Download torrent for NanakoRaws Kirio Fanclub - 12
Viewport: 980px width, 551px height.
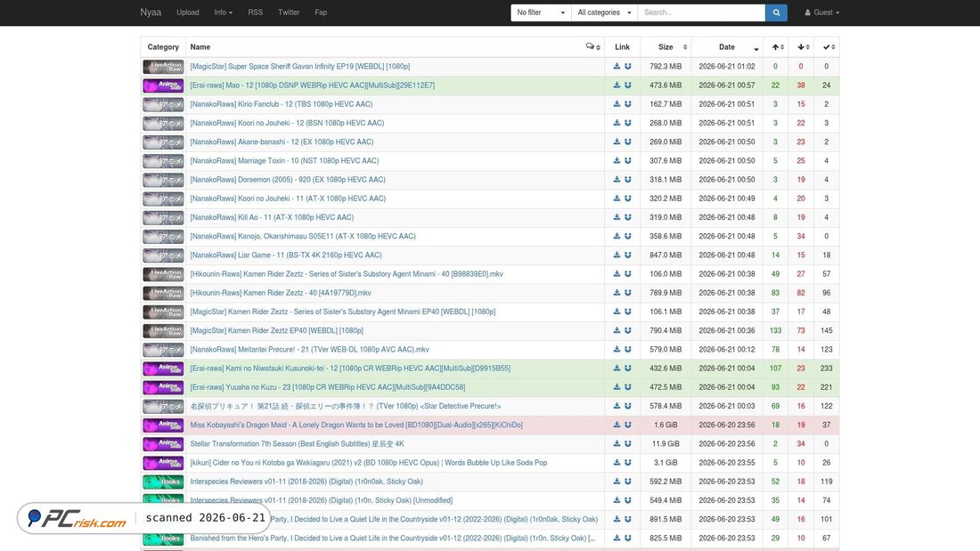[617, 104]
